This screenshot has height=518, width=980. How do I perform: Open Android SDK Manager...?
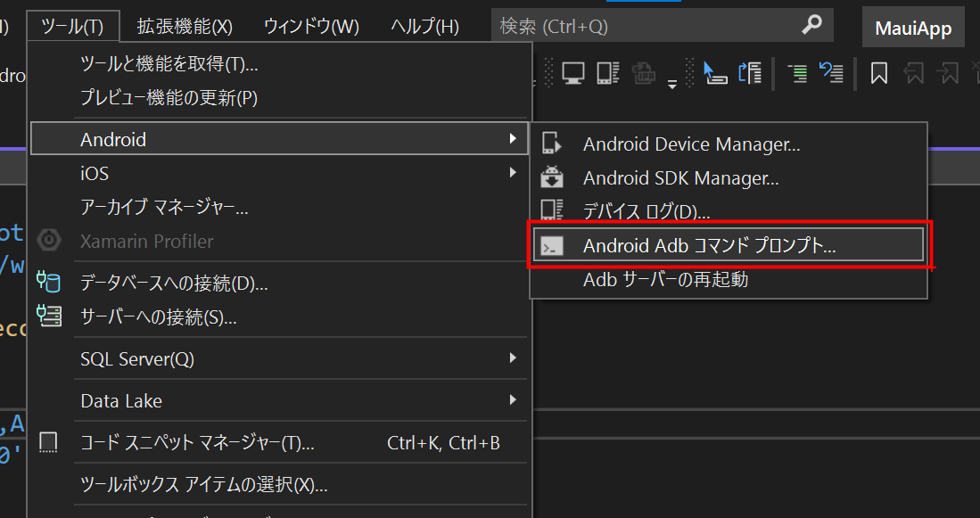click(x=729, y=178)
